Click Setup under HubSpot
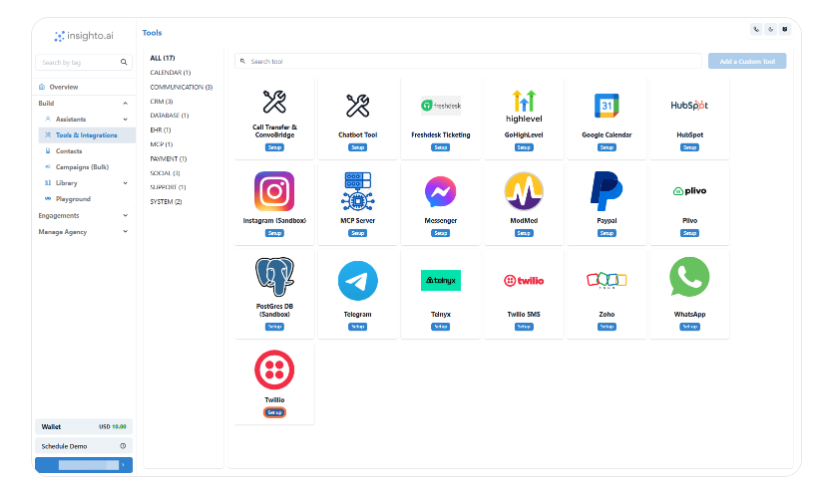820x490 pixels. 689,147
